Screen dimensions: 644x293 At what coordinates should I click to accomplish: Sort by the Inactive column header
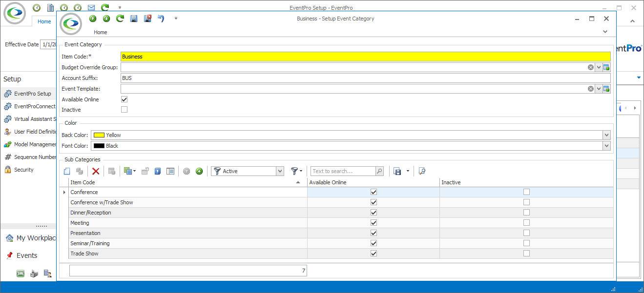pyautogui.click(x=526, y=182)
